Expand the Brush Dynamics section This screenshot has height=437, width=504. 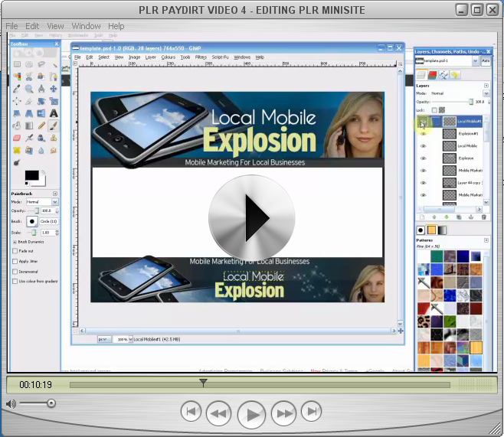[15, 242]
